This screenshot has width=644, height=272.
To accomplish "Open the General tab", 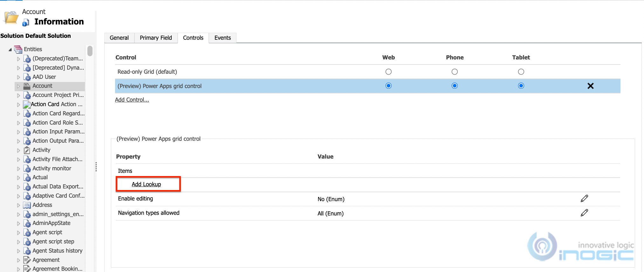I will tap(119, 38).
